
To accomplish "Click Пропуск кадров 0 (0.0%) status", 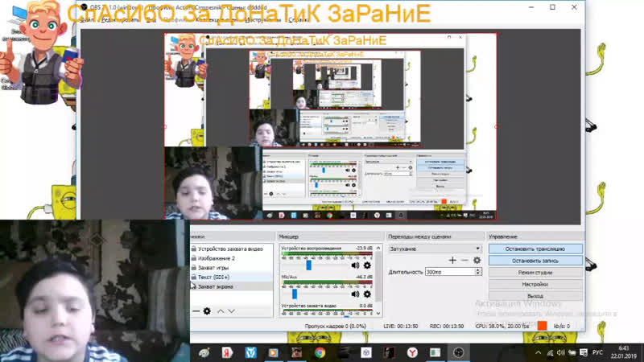I will pyautogui.click(x=335, y=327).
